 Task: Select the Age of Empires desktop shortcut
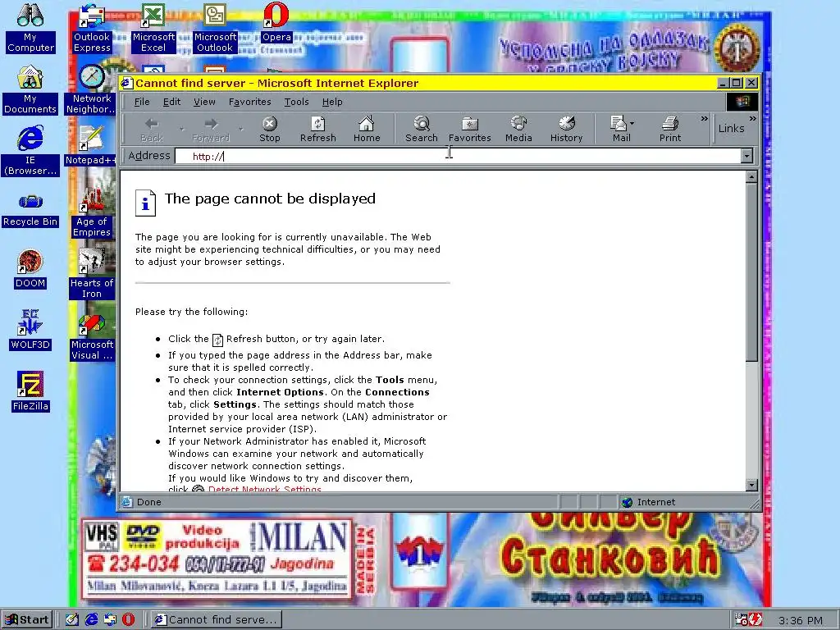click(92, 212)
